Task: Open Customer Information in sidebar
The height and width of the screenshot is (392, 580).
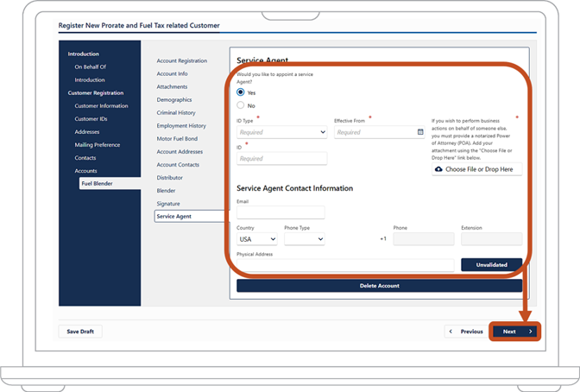Action: point(101,105)
